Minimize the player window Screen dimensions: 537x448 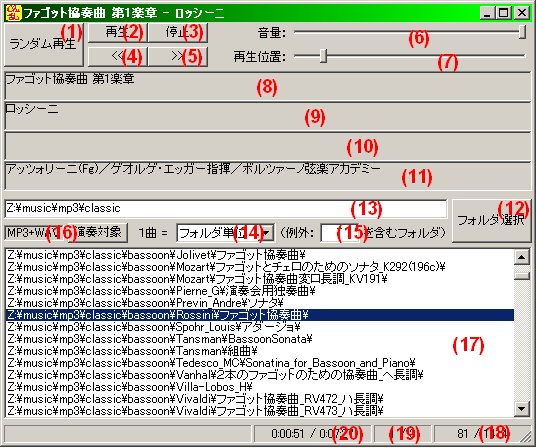pyautogui.click(x=487, y=13)
